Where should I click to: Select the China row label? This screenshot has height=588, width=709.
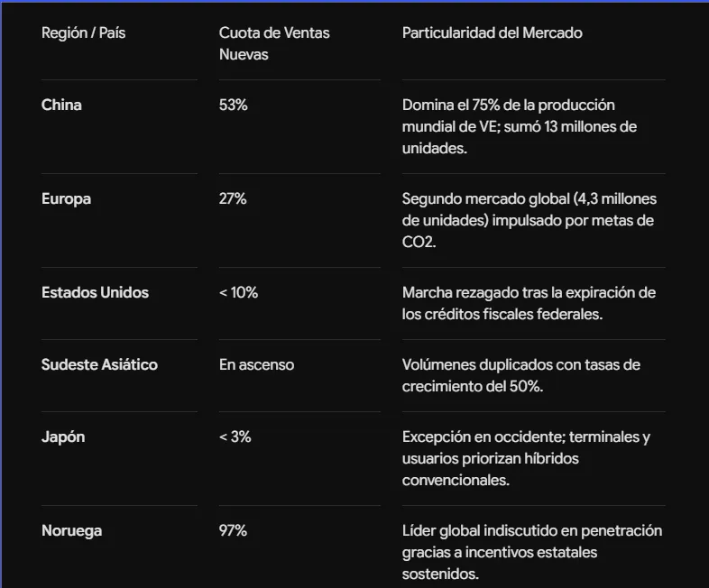(x=61, y=105)
